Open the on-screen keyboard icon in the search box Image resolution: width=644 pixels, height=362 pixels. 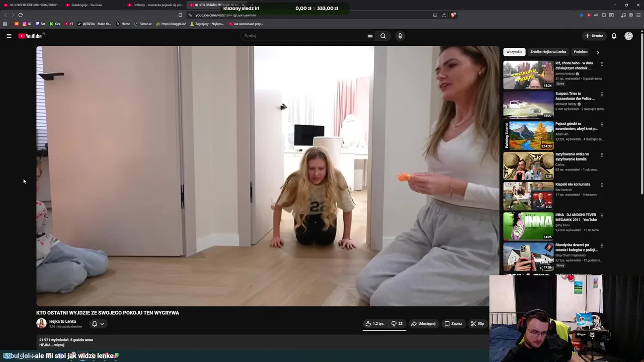click(370, 36)
